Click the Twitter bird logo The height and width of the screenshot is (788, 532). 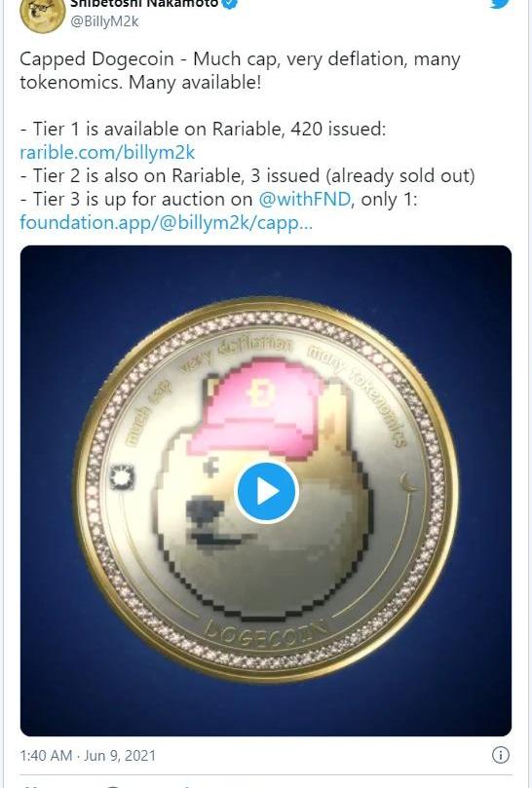pos(501,4)
